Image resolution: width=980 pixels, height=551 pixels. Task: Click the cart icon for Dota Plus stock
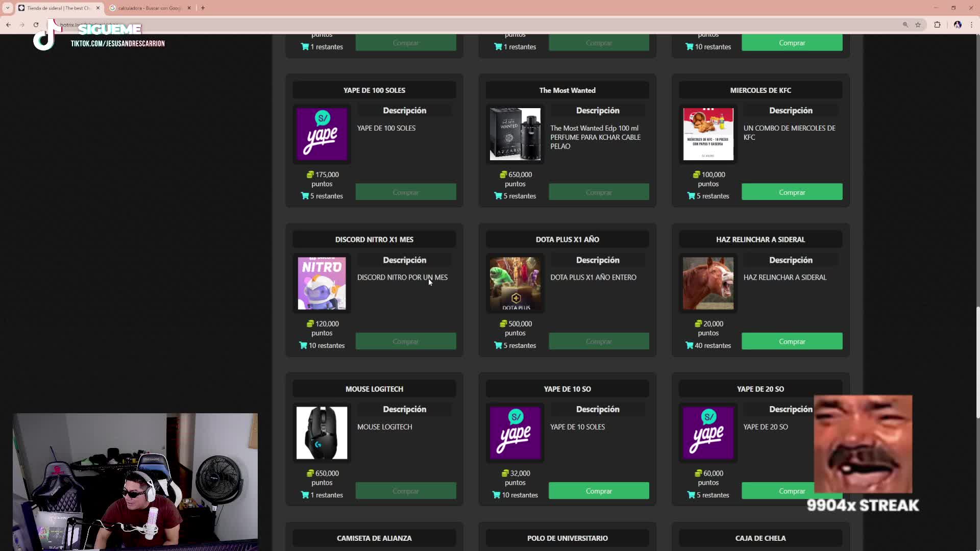498,345
